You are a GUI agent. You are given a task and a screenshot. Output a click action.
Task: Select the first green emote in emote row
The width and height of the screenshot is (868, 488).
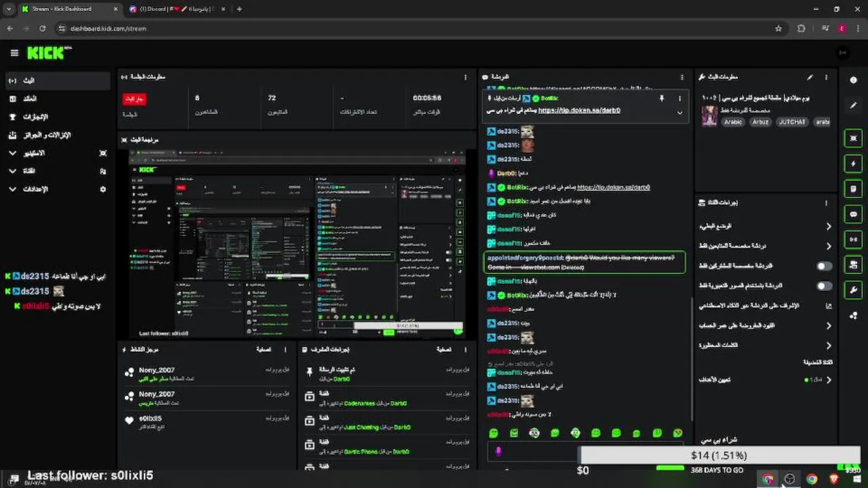coord(494,433)
